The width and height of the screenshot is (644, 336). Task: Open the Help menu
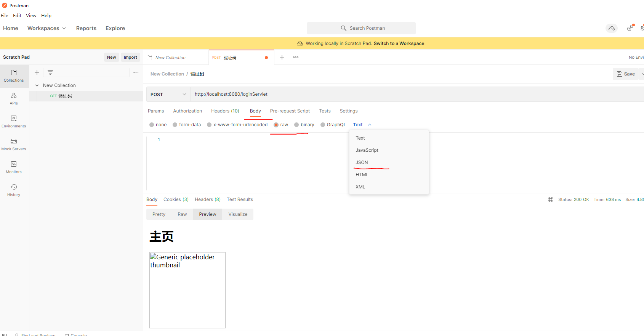(x=46, y=16)
